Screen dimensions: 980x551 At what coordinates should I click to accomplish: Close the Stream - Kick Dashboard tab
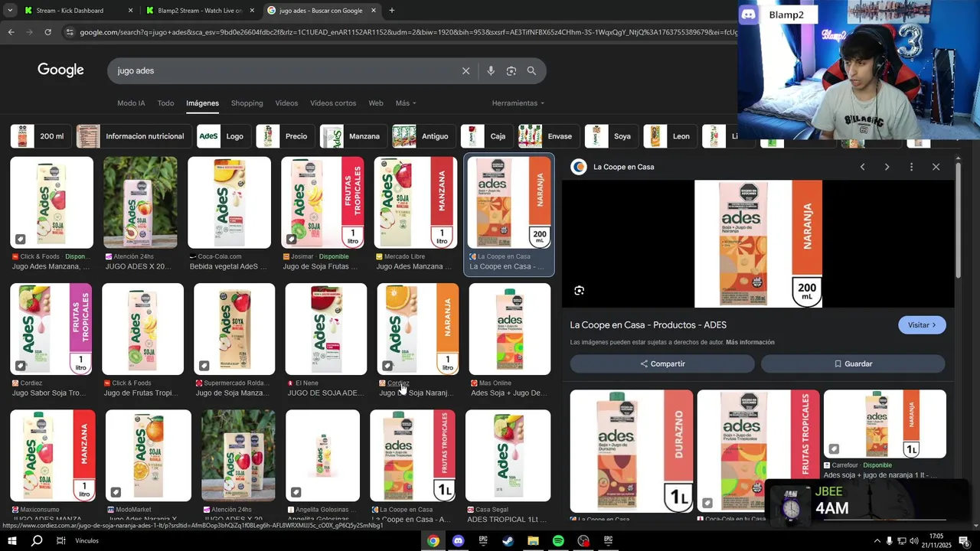point(130,11)
